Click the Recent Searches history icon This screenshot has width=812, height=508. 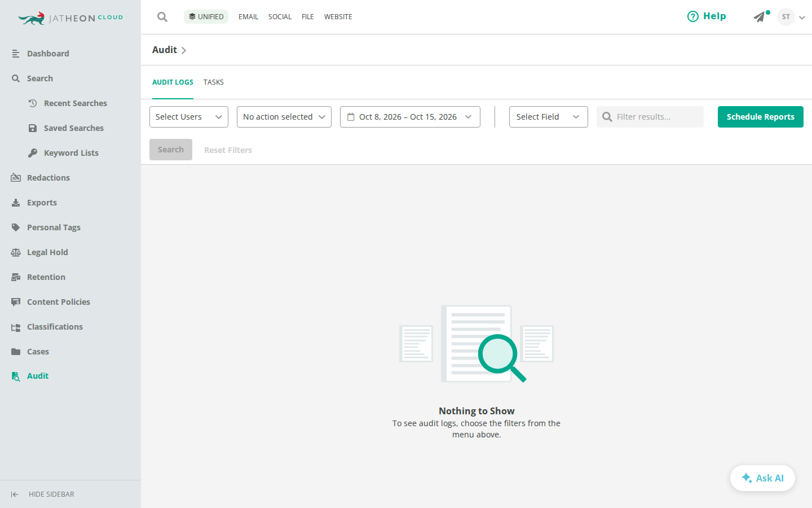point(33,103)
